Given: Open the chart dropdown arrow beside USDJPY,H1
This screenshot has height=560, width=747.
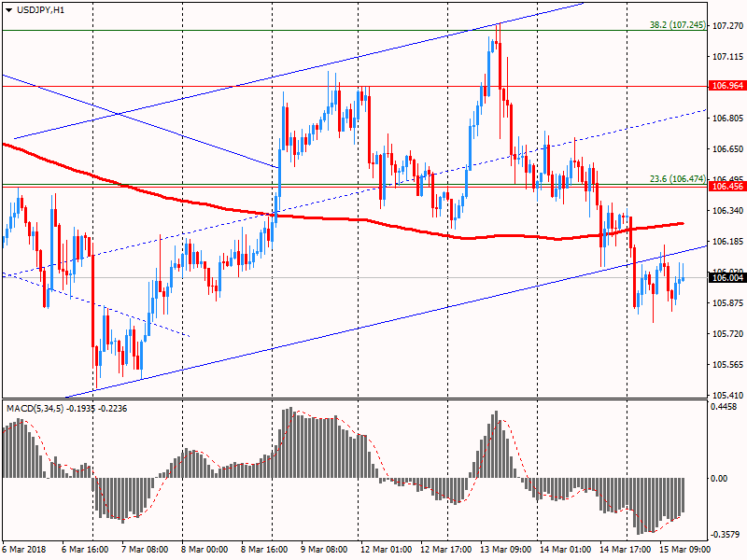Looking at the screenshot, I should [8, 10].
